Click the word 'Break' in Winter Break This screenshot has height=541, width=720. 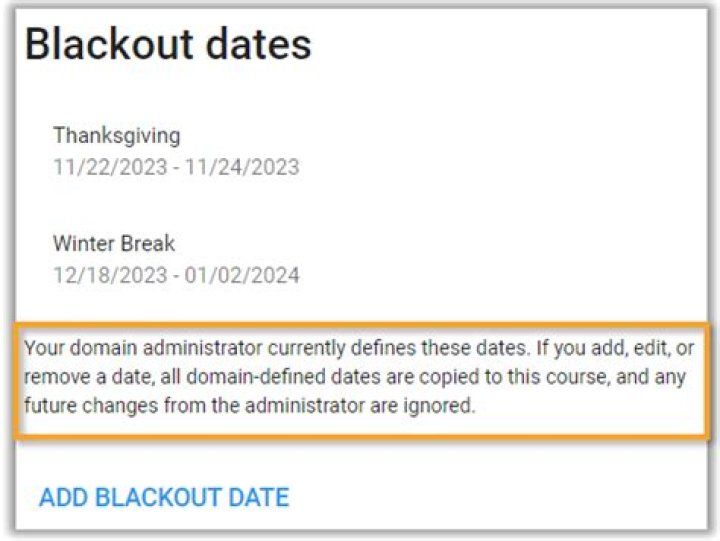(x=148, y=243)
